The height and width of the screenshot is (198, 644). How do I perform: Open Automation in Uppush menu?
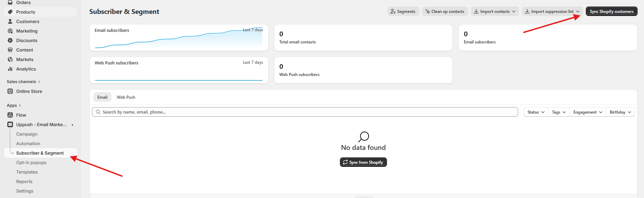coord(28,143)
